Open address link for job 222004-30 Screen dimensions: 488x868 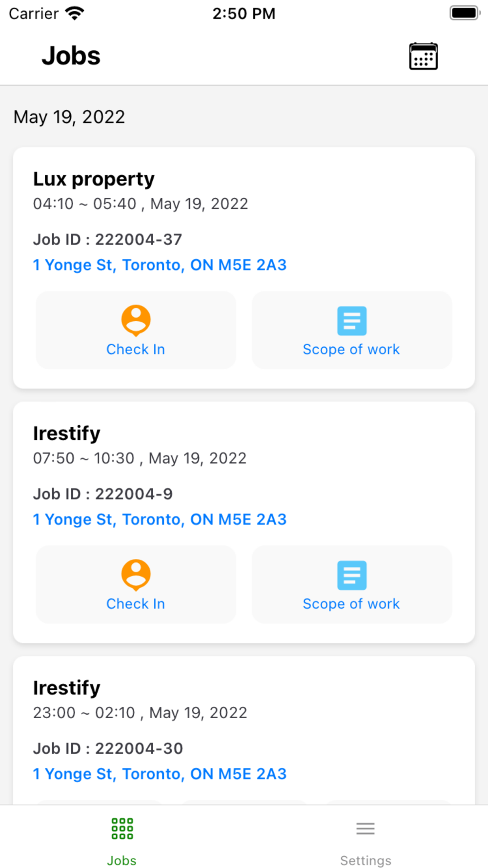160,773
